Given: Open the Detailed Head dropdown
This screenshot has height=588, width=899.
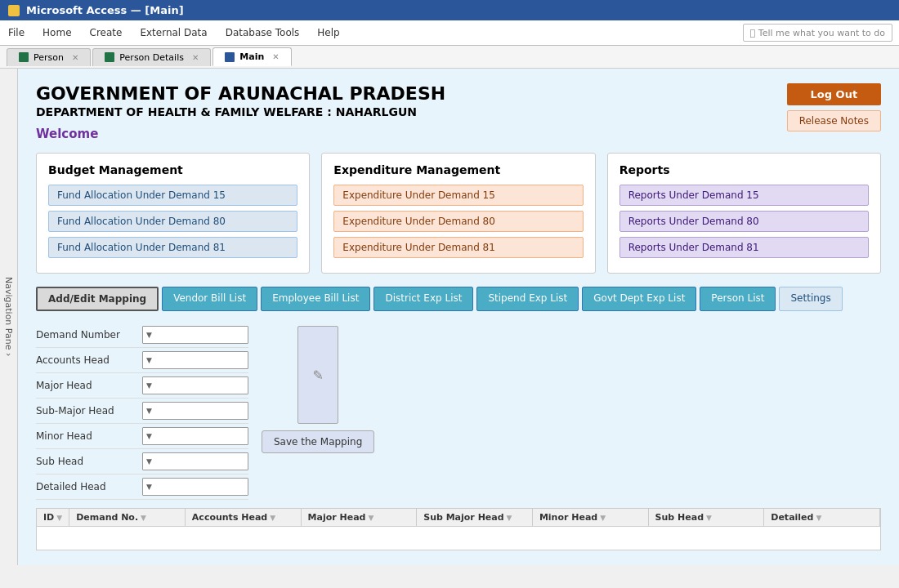Looking at the screenshot, I should tap(150, 486).
